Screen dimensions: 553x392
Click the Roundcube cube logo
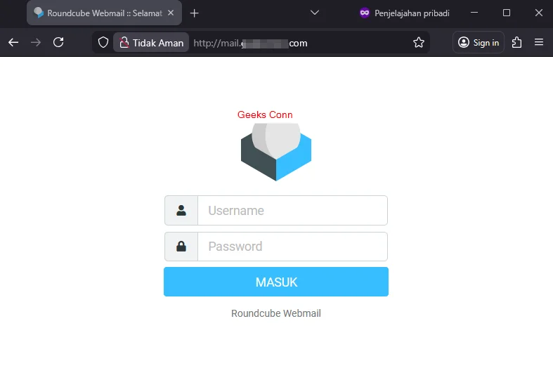pyautogui.click(x=276, y=152)
